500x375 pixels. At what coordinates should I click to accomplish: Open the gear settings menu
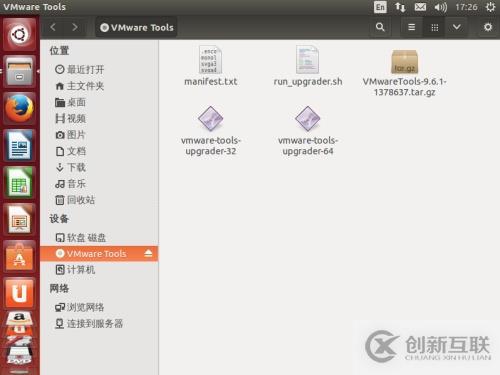point(488,27)
